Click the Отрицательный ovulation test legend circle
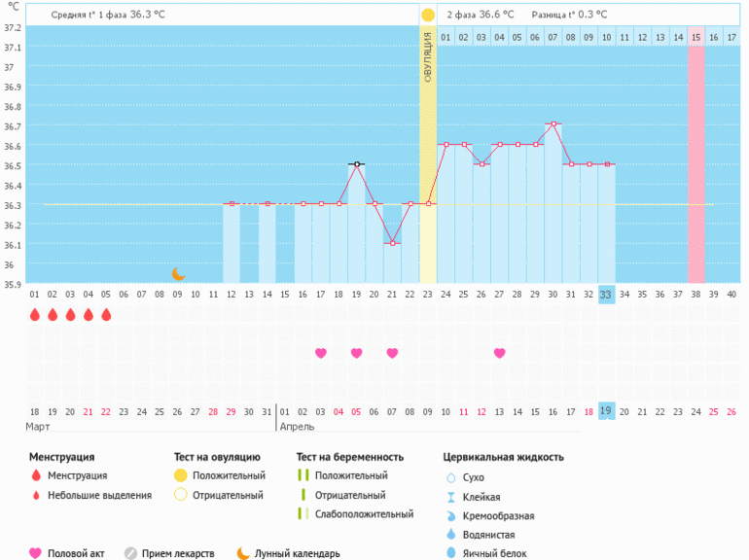Screen dimensions: 749x560 pos(180,495)
